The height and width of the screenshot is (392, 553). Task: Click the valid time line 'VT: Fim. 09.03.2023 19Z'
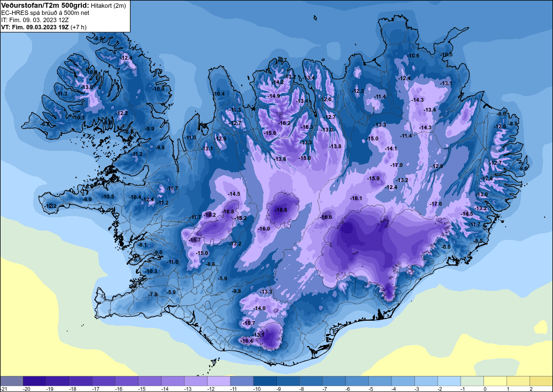click(35, 27)
